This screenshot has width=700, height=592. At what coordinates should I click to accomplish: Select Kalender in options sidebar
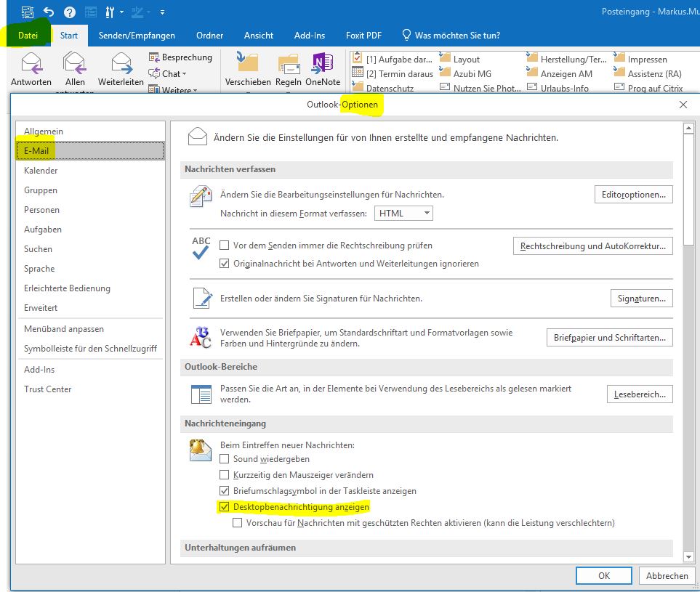[x=41, y=171]
